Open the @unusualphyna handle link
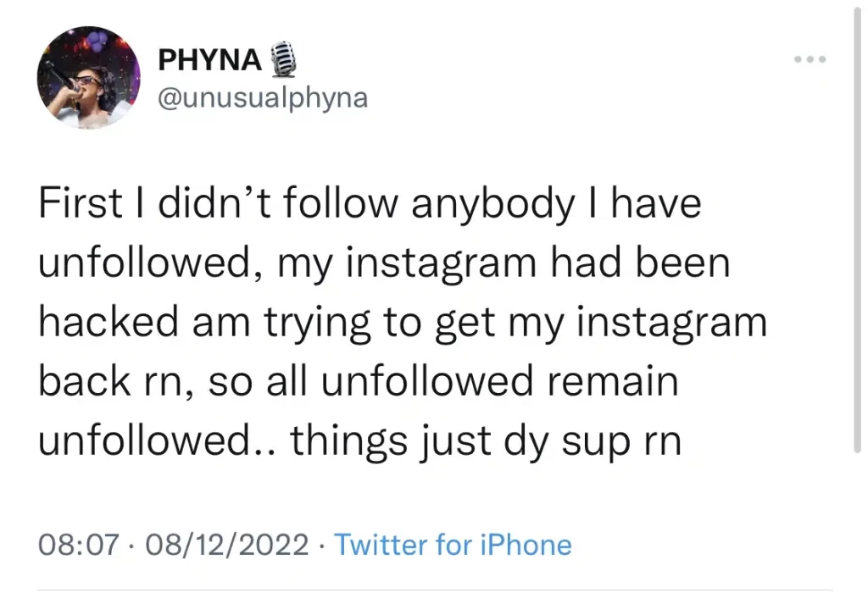This screenshot has width=868, height=598. click(263, 98)
